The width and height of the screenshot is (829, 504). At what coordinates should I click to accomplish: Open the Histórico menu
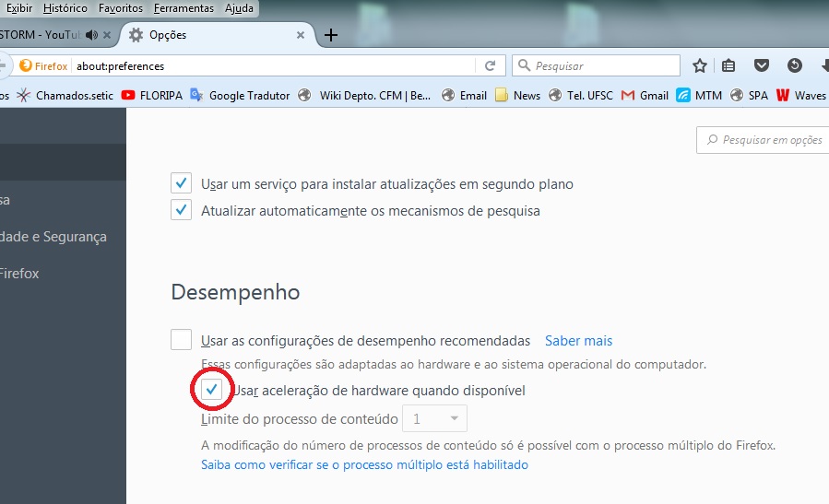point(65,8)
